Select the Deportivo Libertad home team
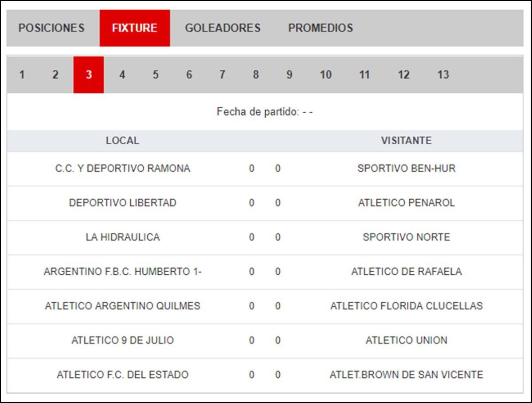This screenshot has width=532, height=403. (122, 203)
